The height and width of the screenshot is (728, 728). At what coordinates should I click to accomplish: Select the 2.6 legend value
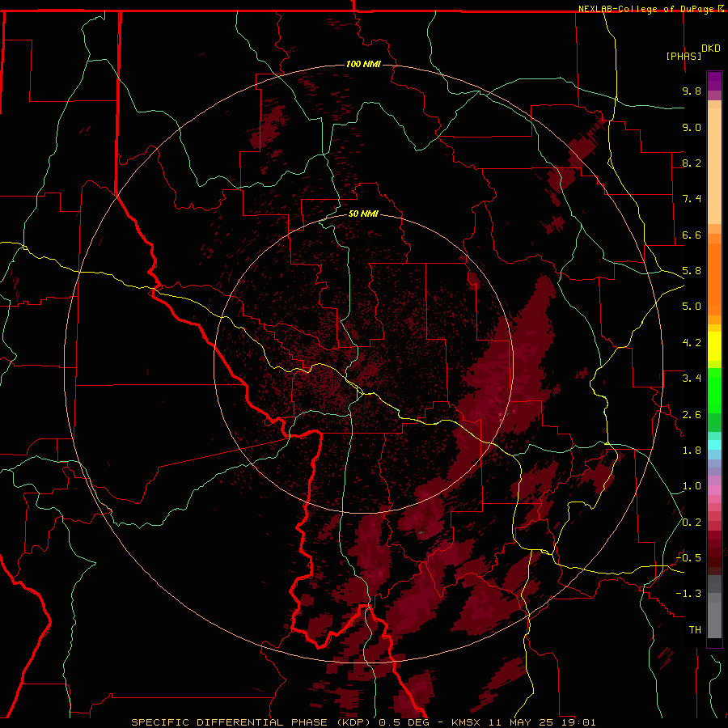pos(692,415)
